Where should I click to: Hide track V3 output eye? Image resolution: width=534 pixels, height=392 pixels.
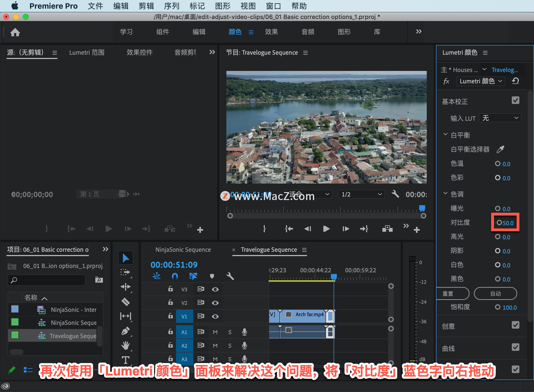(x=215, y=289)
